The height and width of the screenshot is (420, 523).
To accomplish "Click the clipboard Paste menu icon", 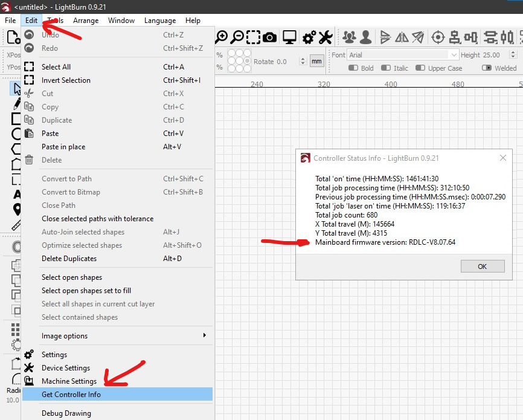I will [29, 133].
